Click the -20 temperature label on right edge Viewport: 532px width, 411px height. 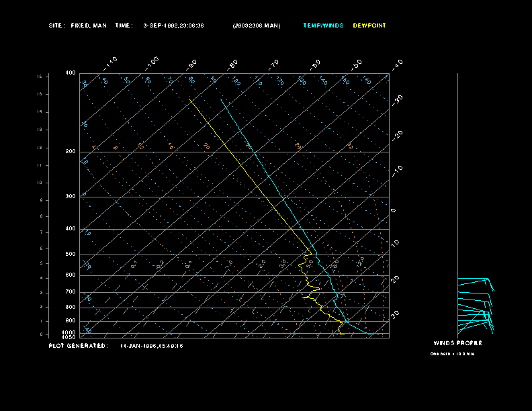coord(397,136)
